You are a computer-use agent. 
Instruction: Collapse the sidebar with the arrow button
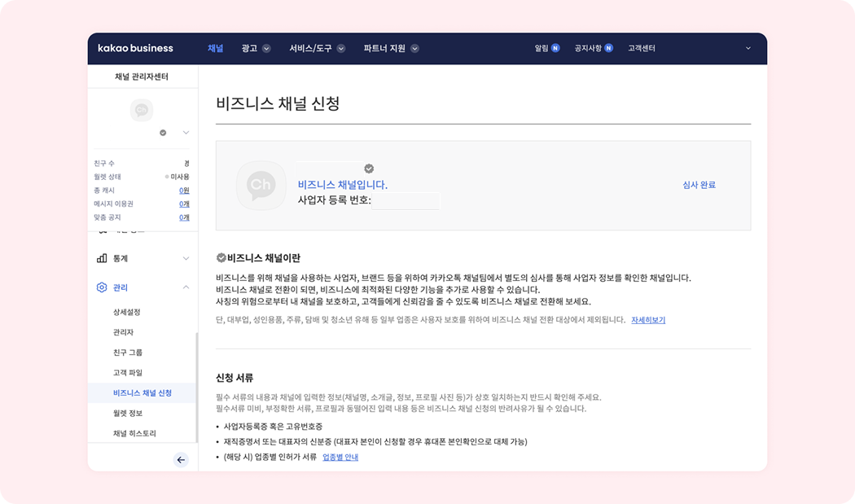pyautogui.click(x=181, y=460)
